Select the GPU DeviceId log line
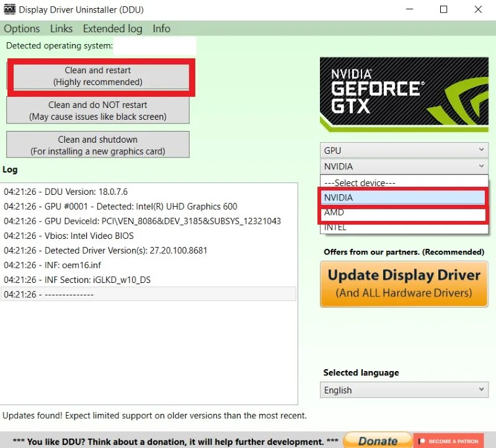Screen dimensions: 496x448 [148, 221]
